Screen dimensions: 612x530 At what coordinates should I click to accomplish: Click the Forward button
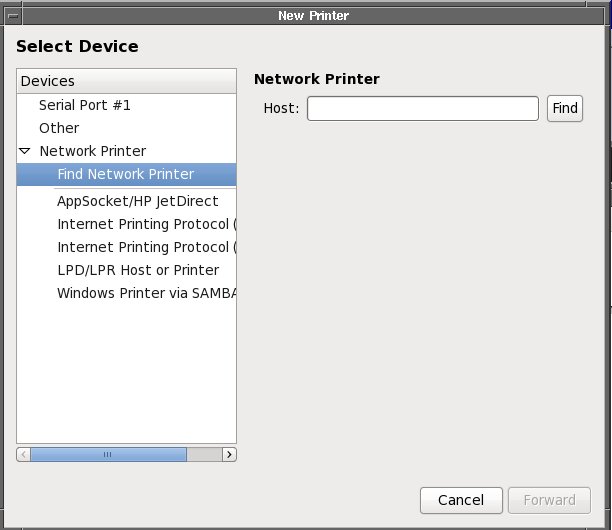tap(549, 500)
